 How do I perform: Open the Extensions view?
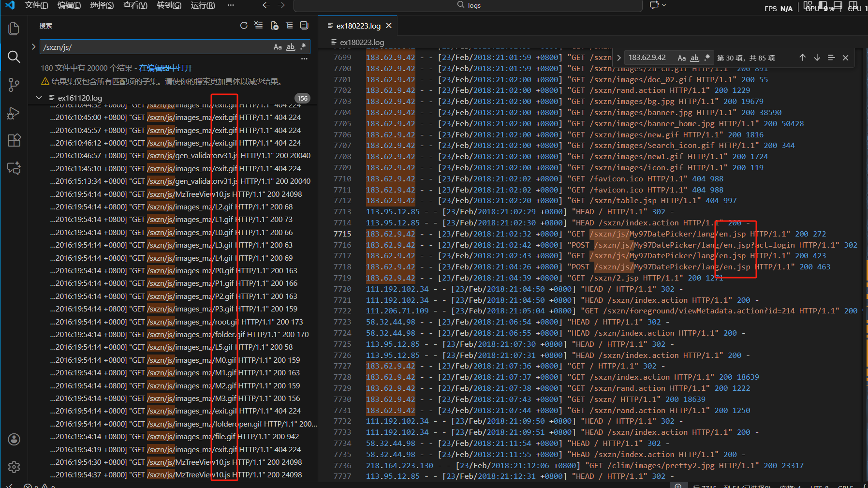pyautogui.click(x=14, y=141)
